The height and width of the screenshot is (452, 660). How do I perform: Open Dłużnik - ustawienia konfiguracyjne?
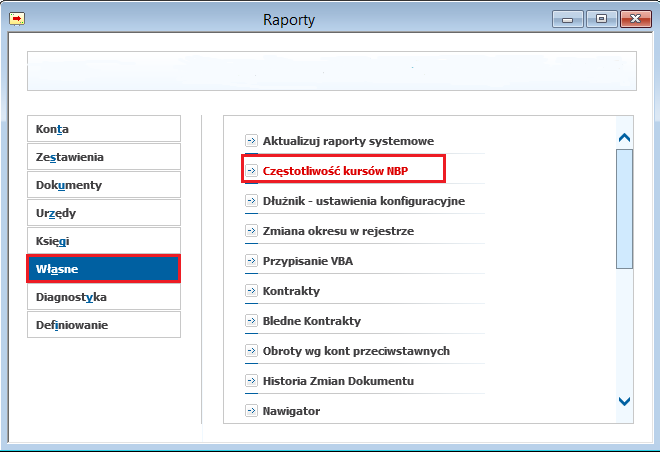click(x=364, y=201)
